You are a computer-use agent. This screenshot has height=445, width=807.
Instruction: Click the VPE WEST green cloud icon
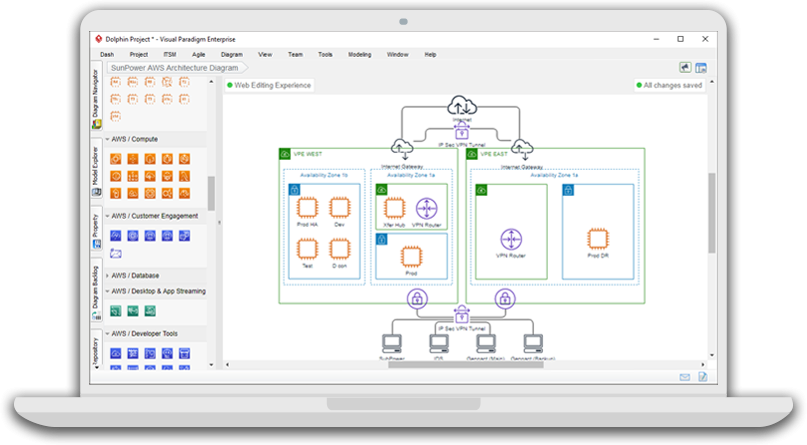(x=285, y=154)
